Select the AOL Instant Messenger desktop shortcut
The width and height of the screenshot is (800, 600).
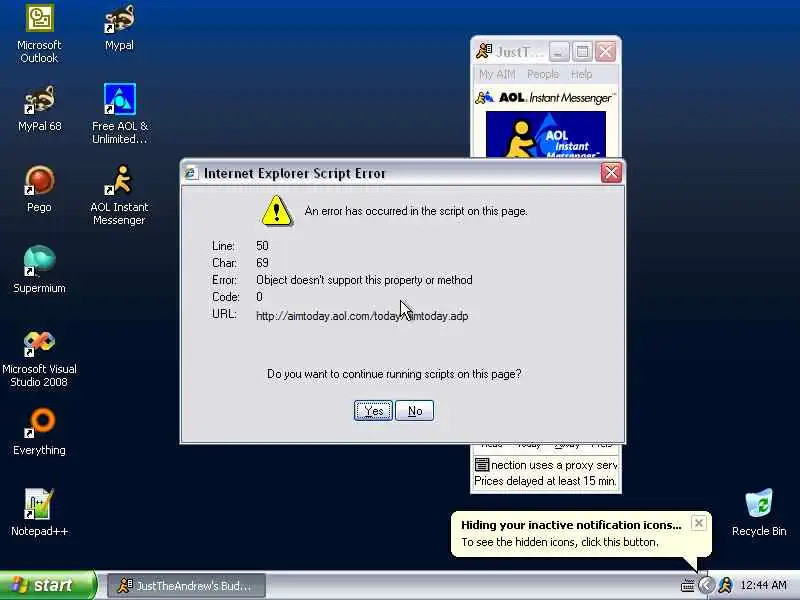(119, 195)
